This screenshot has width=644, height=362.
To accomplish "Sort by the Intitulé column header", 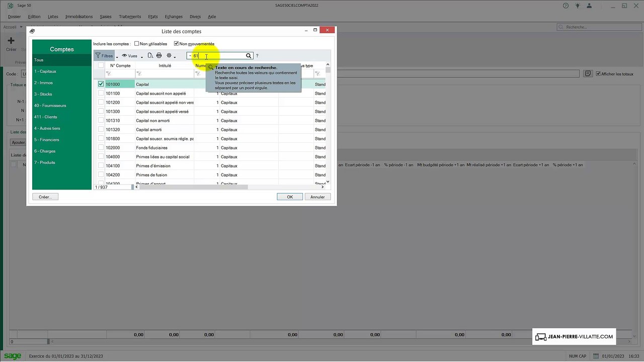I will coord(165,65).
